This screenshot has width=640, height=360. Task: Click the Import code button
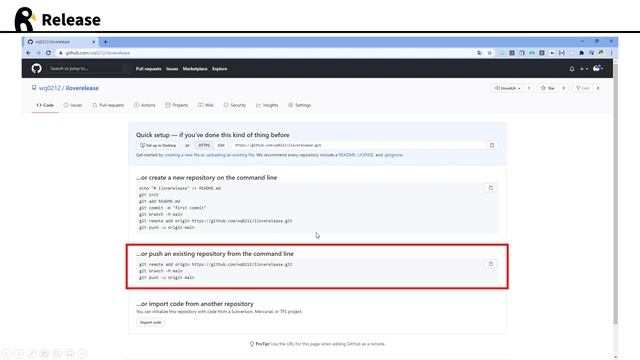tap(151, 322)
